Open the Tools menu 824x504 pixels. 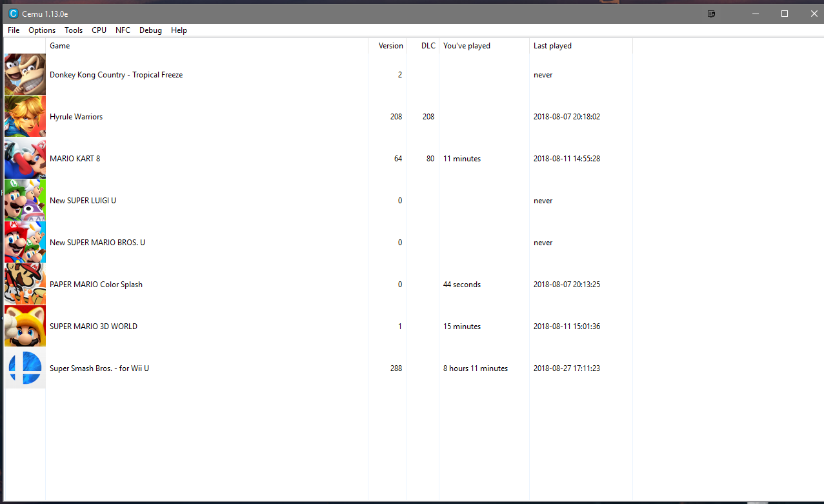[74, 30]
